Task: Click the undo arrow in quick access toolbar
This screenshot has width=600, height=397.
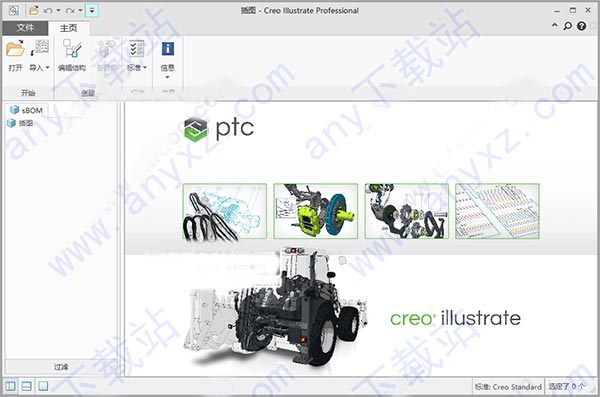Action: coord(48,11)
